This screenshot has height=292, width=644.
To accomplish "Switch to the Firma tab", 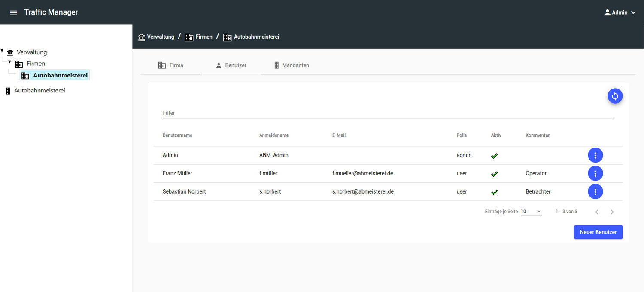I will pos(170,65).
